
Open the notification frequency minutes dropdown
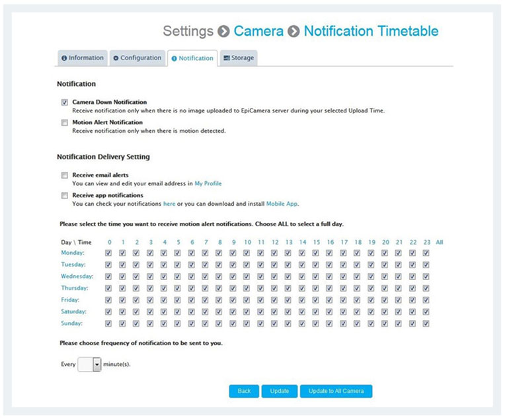pos(89,364)
